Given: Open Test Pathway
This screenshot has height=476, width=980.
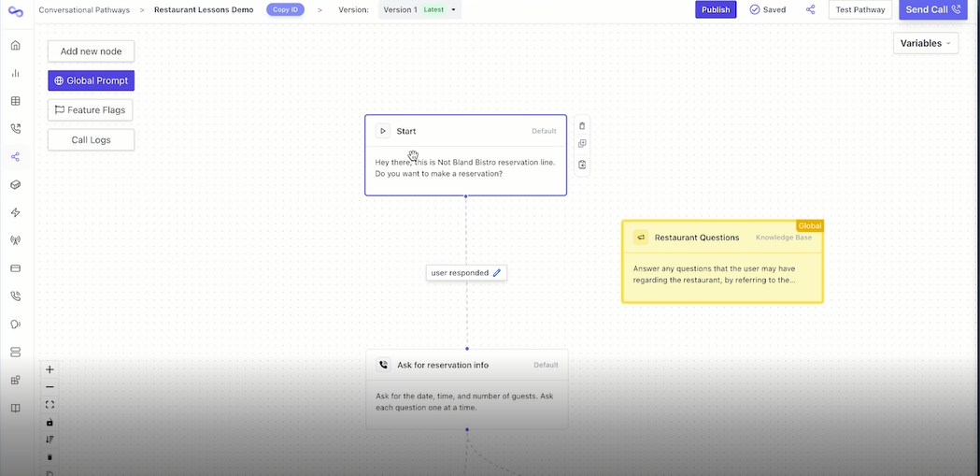Looking at the screenshot, I should [x=859, y=10].
